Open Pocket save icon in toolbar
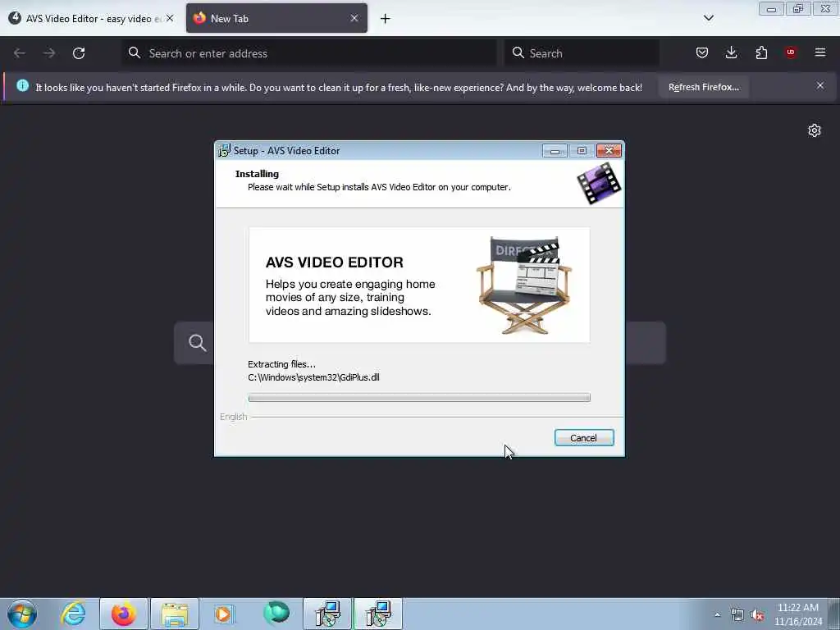Screen dimensions: 840x630 (702, 52)
